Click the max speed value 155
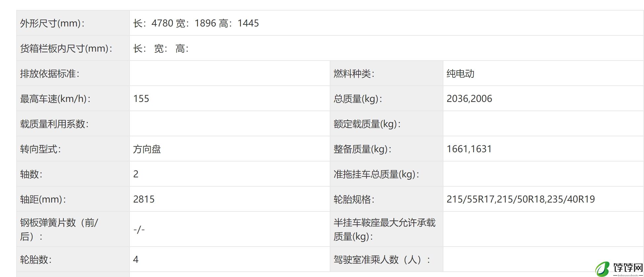 point(141,99)
